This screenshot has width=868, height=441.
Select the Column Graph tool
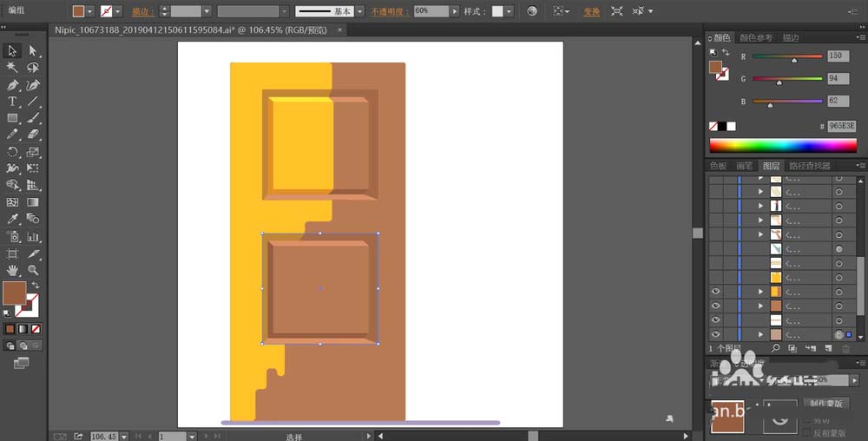click(33, 237)
